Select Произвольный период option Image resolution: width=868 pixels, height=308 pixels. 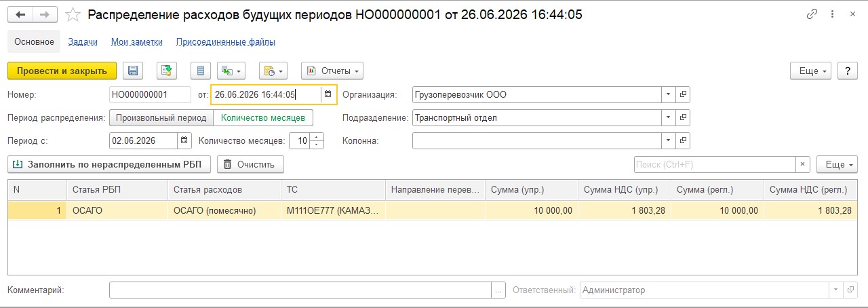click(x=161, y=117)
